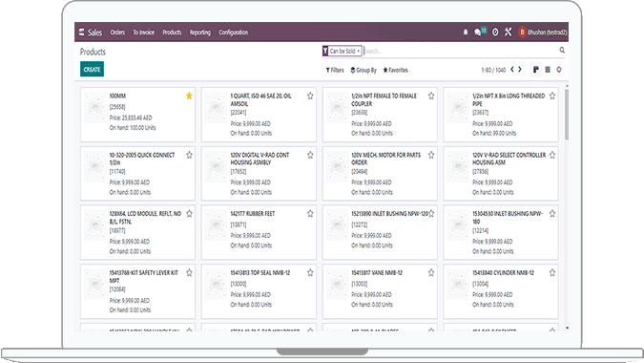The height and width of the screenshot is (363, 644).
Task: Click the Price: 25,855.46 AED text
Action: pos(131,117)
